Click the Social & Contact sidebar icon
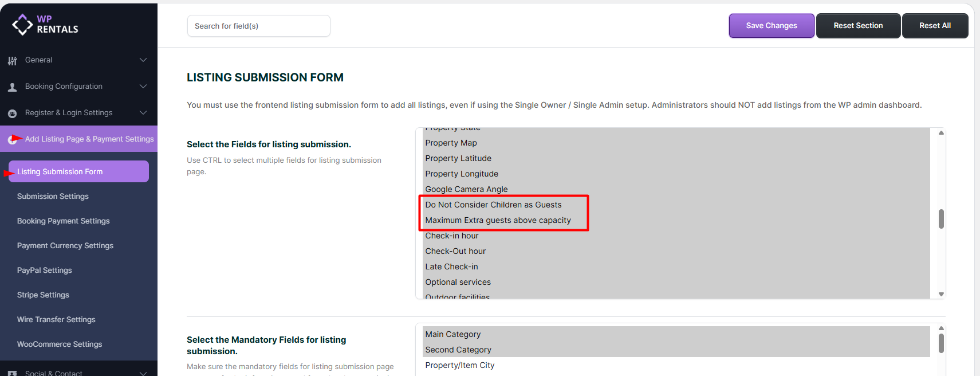The width and height of the screenshot is (980, 376). point(13,373)
